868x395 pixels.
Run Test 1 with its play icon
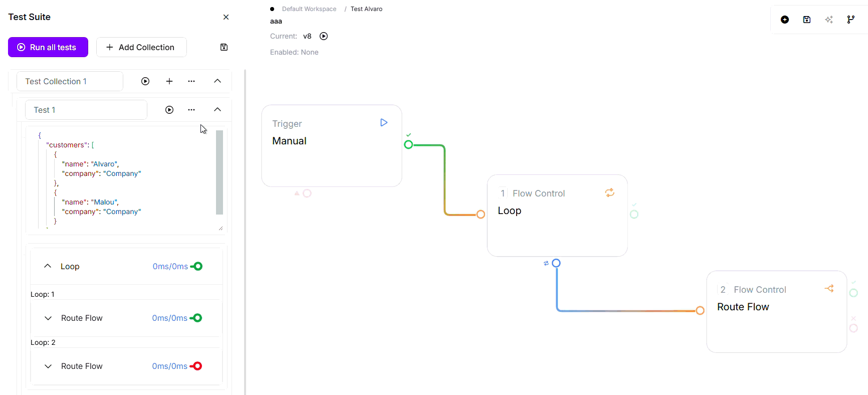pos(169,110)
